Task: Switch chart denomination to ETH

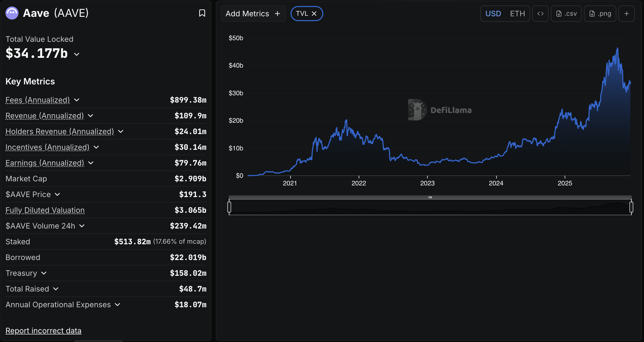Action: (517, 13)
